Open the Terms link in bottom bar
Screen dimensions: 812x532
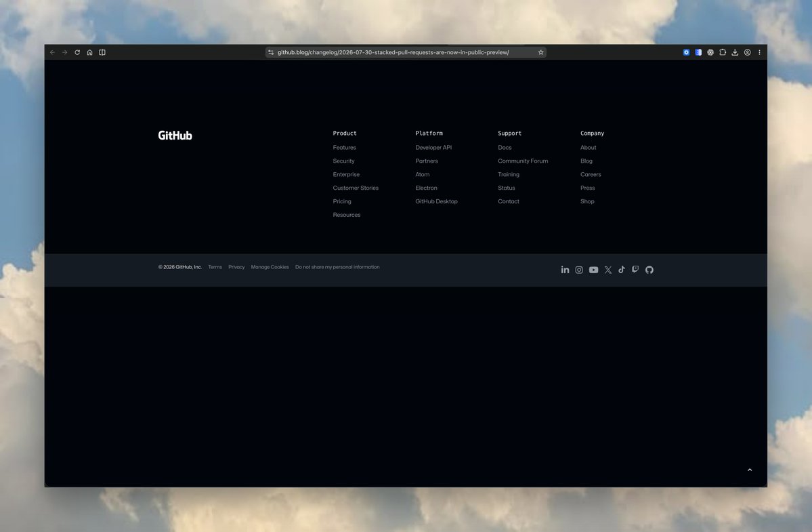point(215,267)
